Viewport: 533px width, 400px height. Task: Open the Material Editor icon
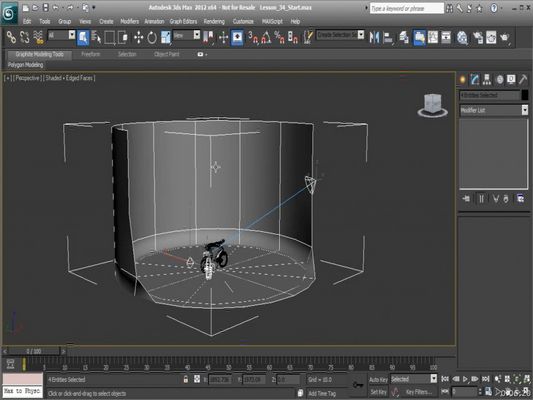pyautogui.click(x=462, y=37)
